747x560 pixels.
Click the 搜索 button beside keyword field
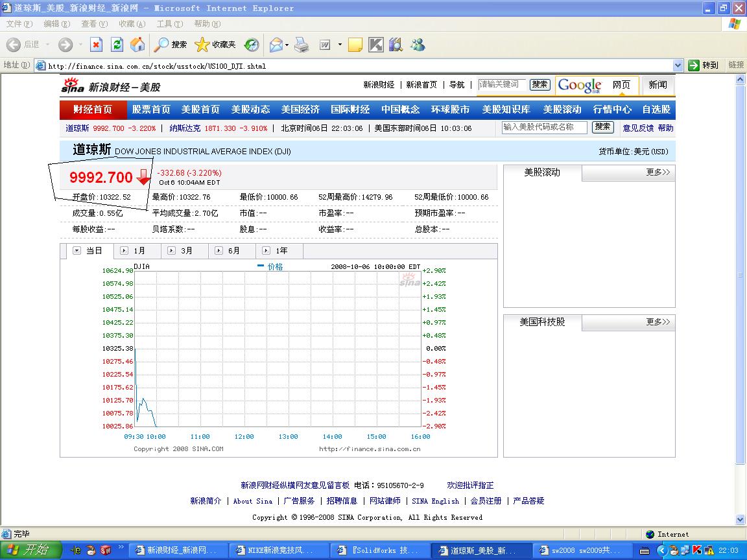(539, 84)
